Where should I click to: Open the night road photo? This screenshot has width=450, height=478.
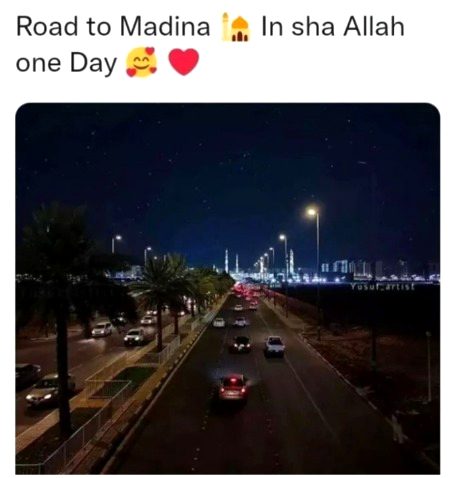[x=228, y=288]
